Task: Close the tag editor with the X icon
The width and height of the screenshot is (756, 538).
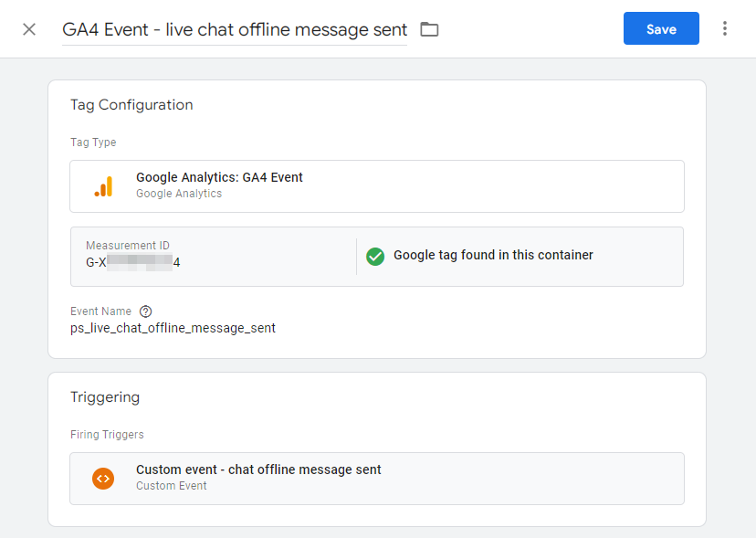Action: [28, 28]
